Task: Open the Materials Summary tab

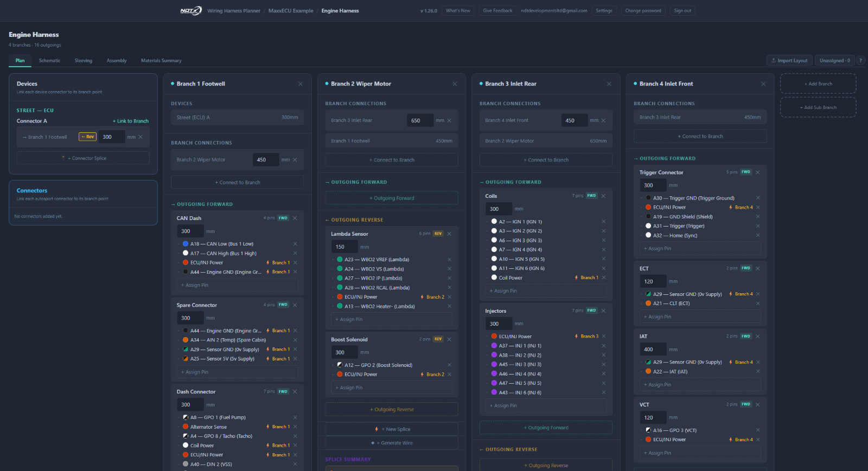Action: coord(161,61)
